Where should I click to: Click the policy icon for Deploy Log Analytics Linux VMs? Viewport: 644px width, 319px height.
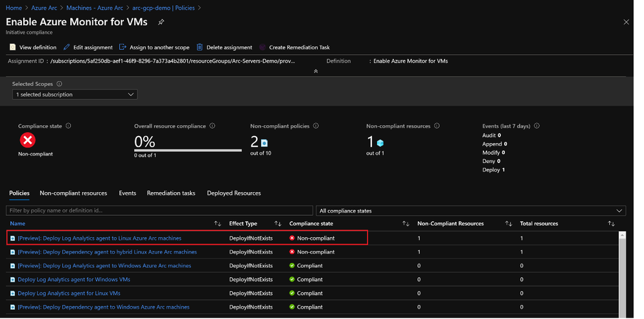(13, 294)
